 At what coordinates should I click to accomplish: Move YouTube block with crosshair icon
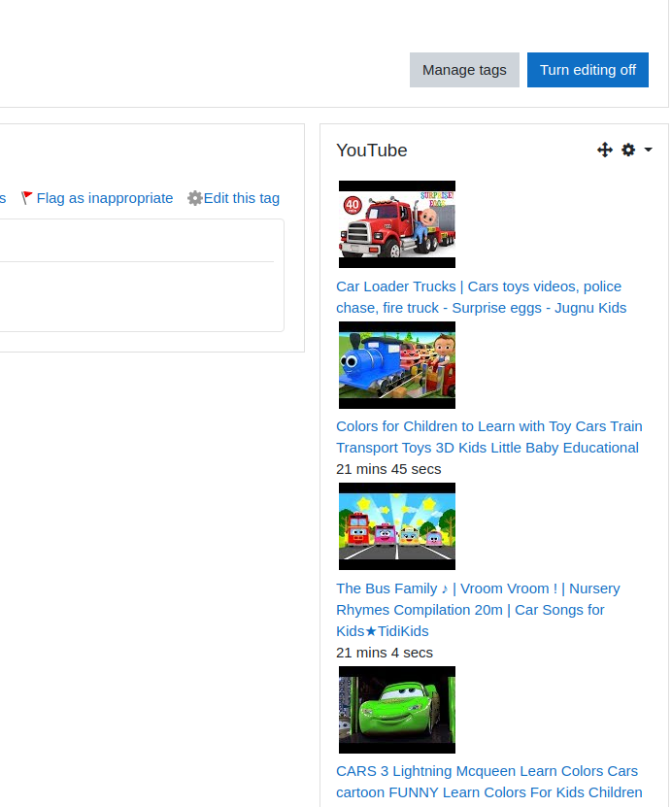point(605,150)
